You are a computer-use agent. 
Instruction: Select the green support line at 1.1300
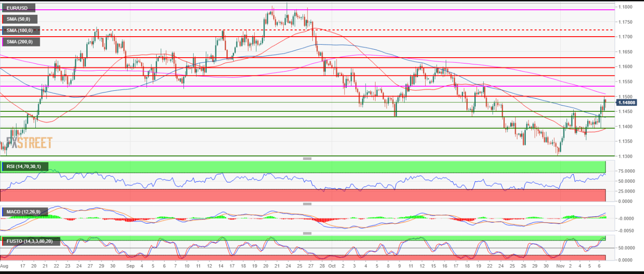tap(313, 156)
